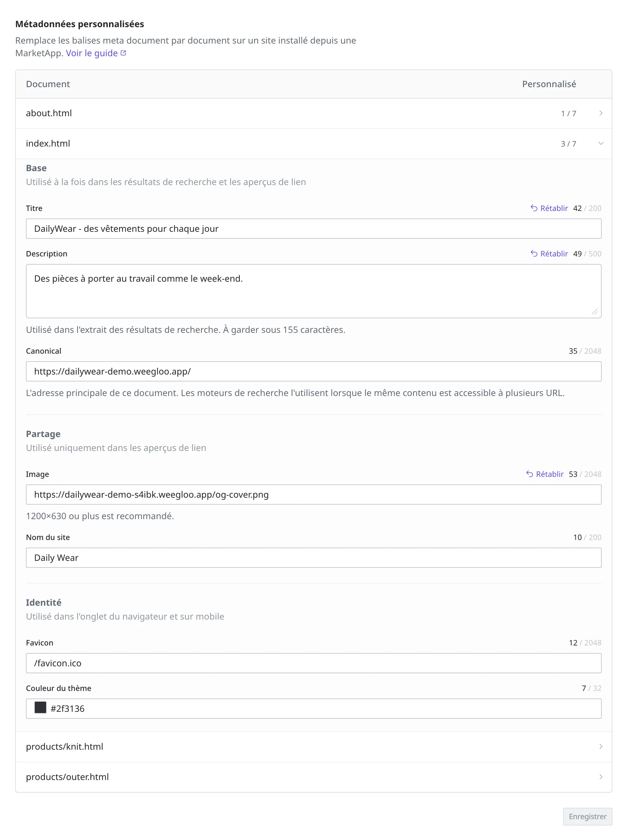632x840 pixels.
Task: Click into the Titre input field
Action: click(x=313, y=229)
